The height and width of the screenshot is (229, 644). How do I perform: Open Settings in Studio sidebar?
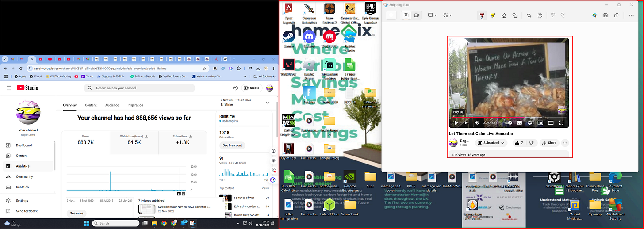[22, 201]
